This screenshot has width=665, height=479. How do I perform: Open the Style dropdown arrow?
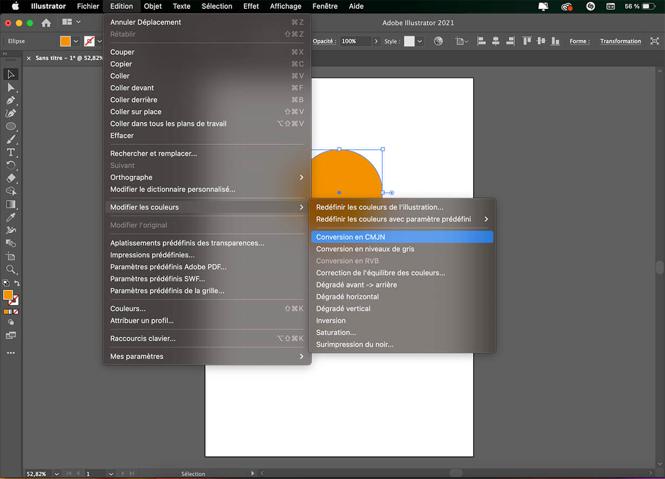click(x=419, y=41)
